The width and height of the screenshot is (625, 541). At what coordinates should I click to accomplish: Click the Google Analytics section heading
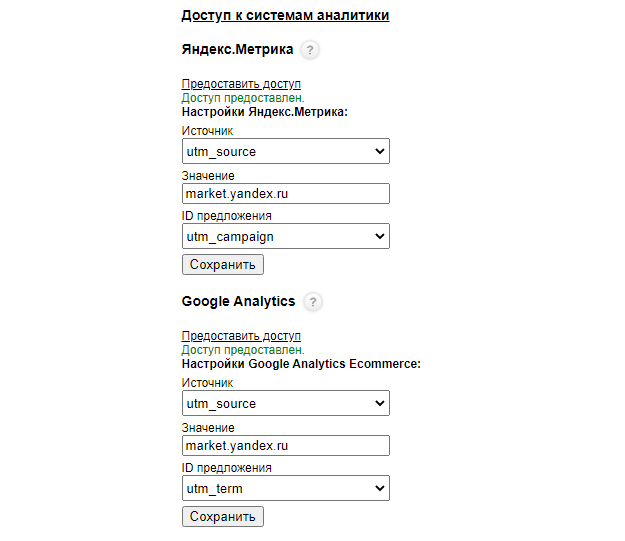tap(238, 301)
